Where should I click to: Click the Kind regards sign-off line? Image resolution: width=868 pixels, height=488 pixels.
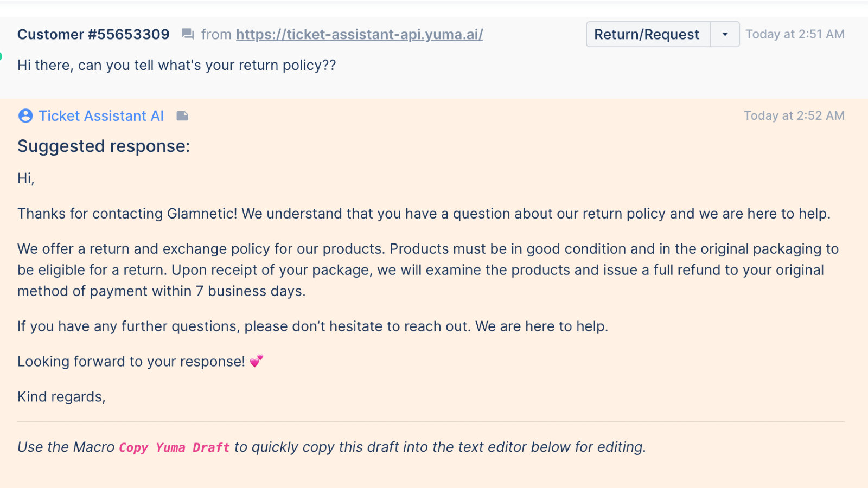pos(61,397)
